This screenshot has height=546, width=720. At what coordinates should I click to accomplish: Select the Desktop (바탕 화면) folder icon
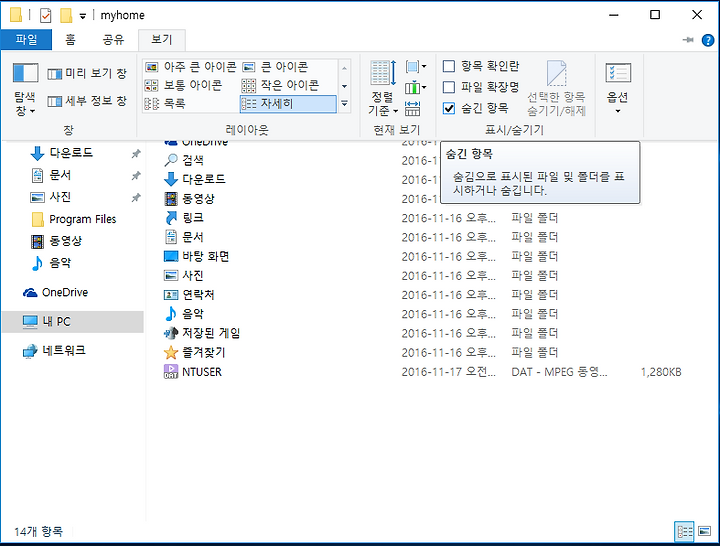171,256
